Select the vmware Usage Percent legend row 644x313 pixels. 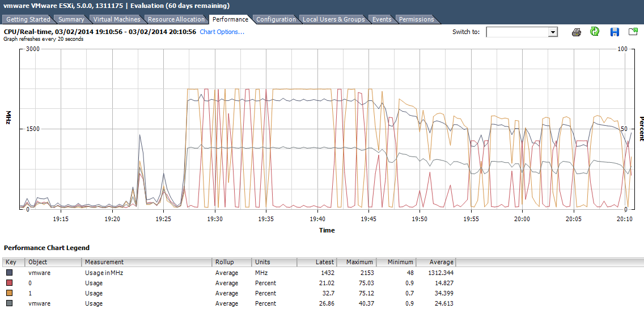(230, 303)
